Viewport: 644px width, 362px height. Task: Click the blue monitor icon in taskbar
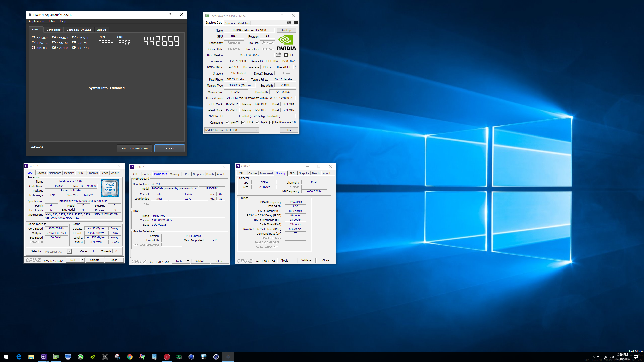[68, 357]
